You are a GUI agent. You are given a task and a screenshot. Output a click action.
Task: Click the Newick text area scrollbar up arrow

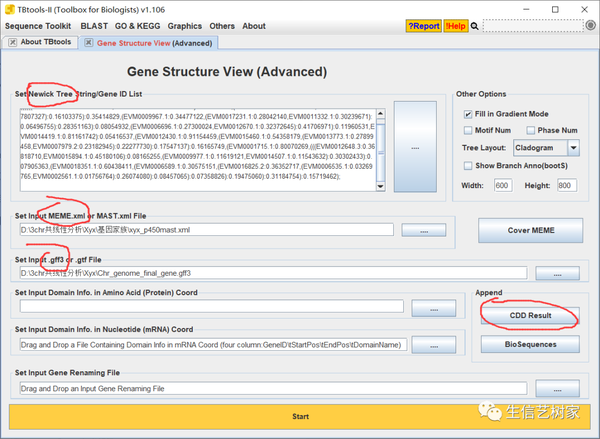click(x=380, y=113)
